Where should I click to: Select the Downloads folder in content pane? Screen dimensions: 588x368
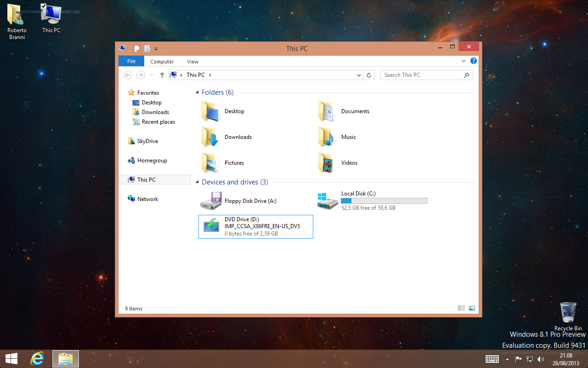(226, 137)
